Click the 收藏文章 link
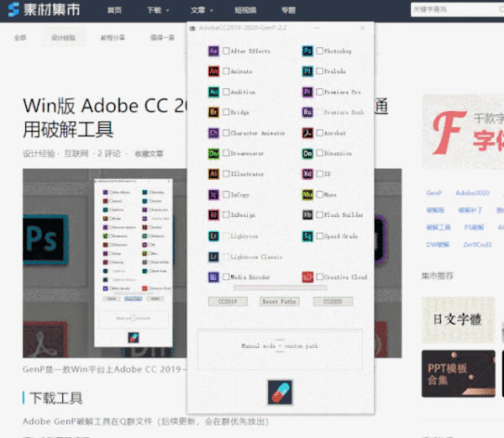 149,154
